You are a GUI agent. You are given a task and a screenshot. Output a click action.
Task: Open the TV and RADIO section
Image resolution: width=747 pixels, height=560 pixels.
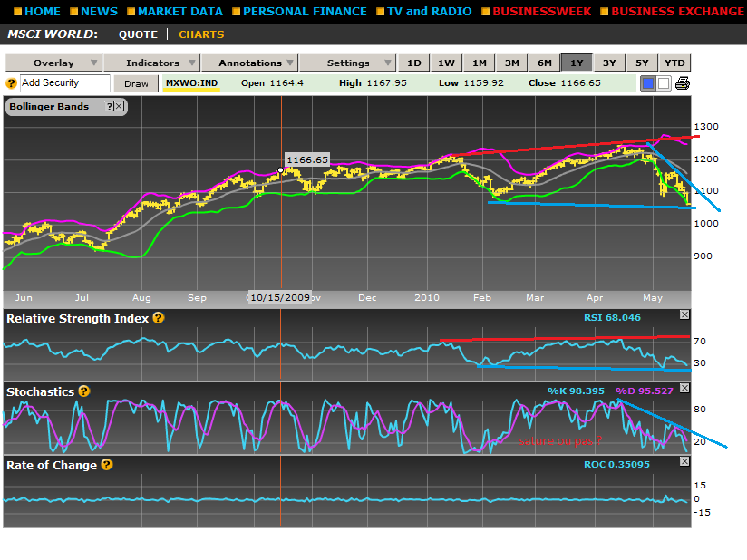[x=429, y=12]
